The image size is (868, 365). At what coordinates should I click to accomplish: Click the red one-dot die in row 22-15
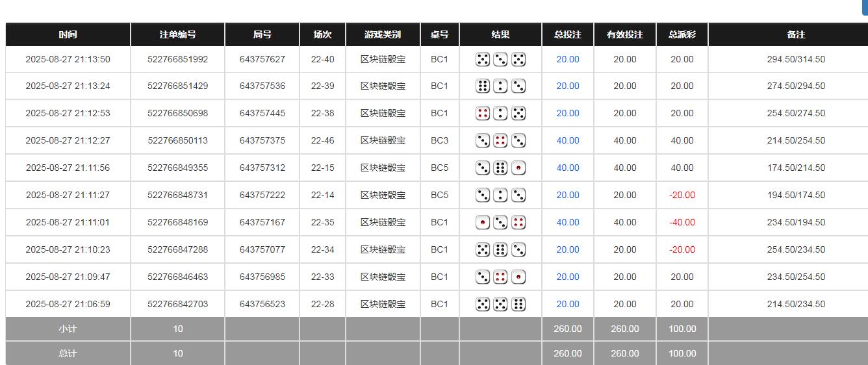518,168
